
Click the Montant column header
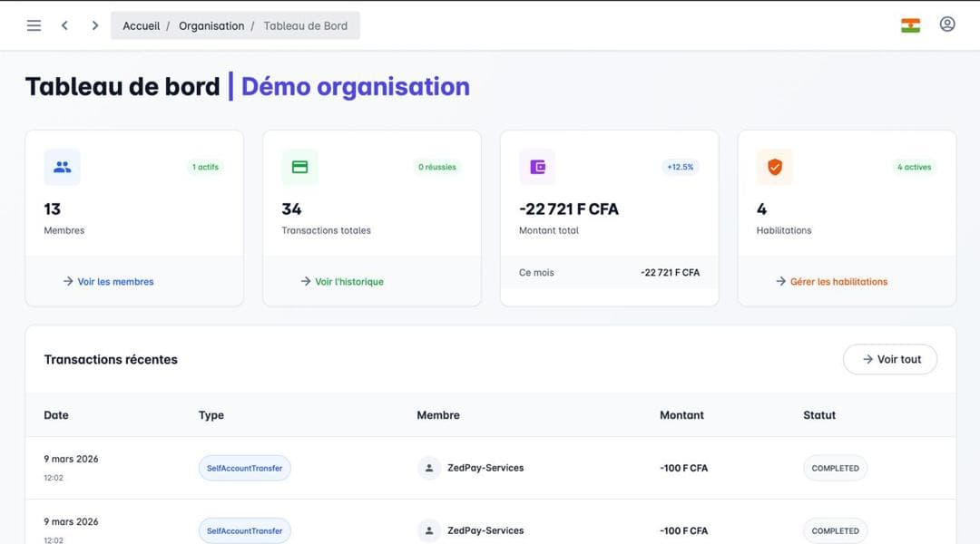point(681,414)
